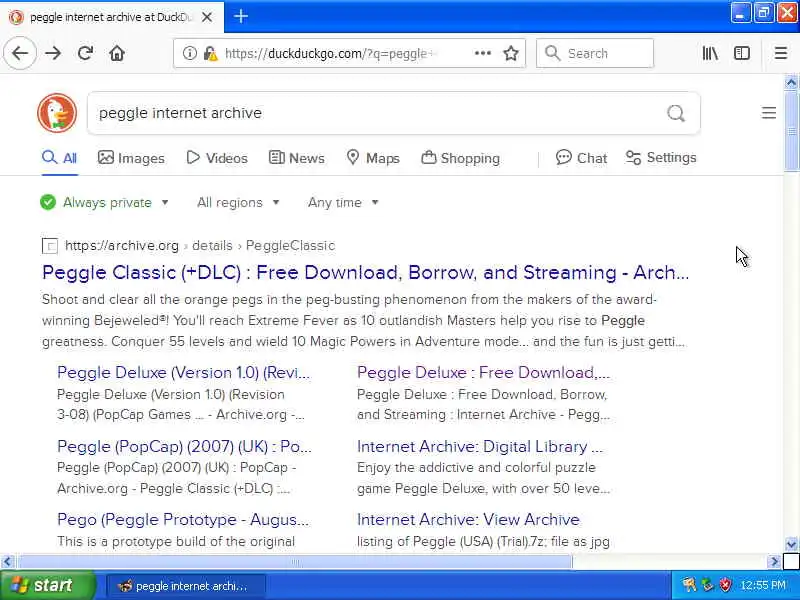Open Peggle Classic (+DLC) result link
Screen dimensions: 800x600
[365, 272]
